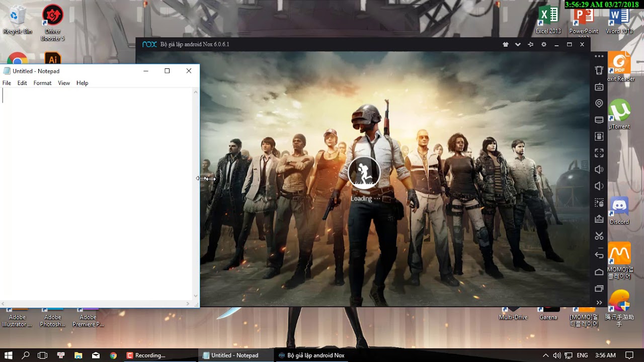Click the volume down speaker in Nox sidebar
Screen dimensions: 644x362
coord(599,186)
